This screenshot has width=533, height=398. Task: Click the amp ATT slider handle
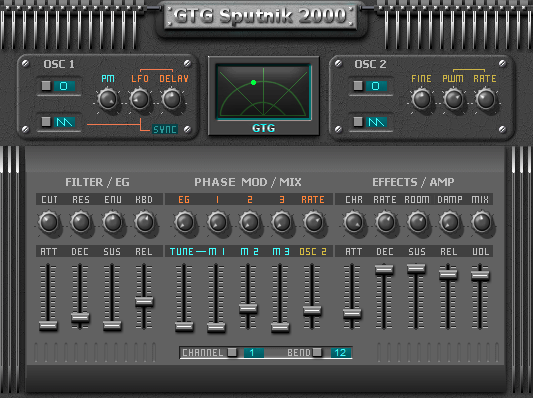(352, 313)
